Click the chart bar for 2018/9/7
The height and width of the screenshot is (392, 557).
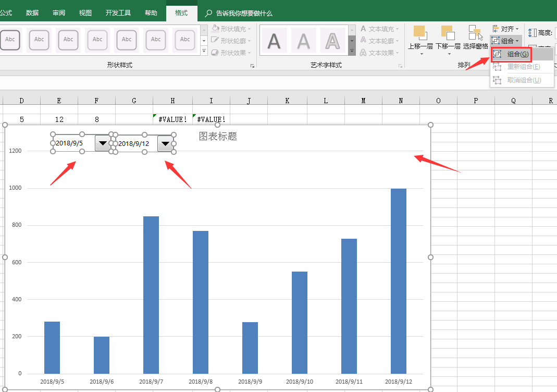pyautogui.click(x=151, y=295)
